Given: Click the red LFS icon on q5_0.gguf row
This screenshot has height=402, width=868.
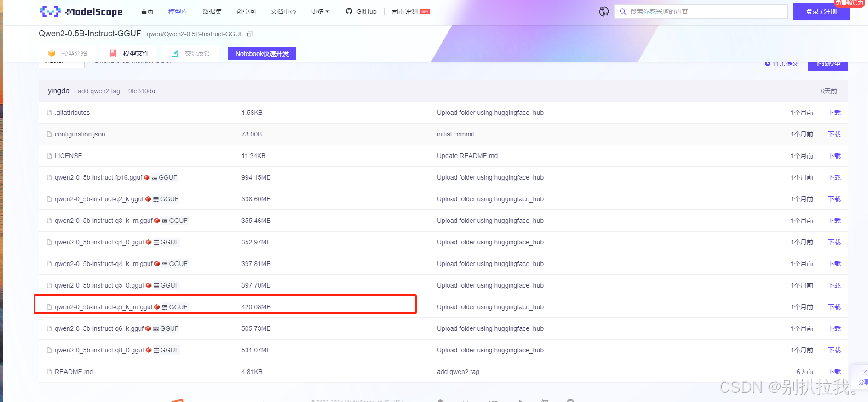Looking at the screenshot, I should point(149,285).
